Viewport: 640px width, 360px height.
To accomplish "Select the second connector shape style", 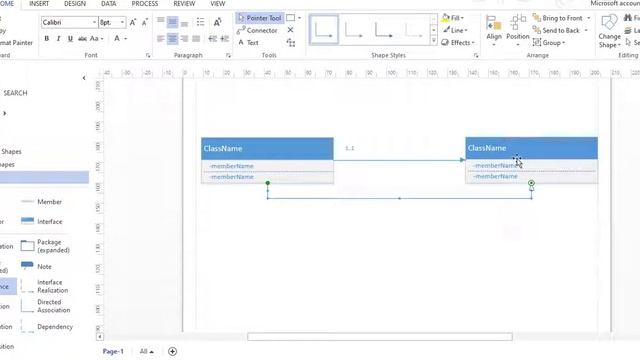I will coord(353,29).
